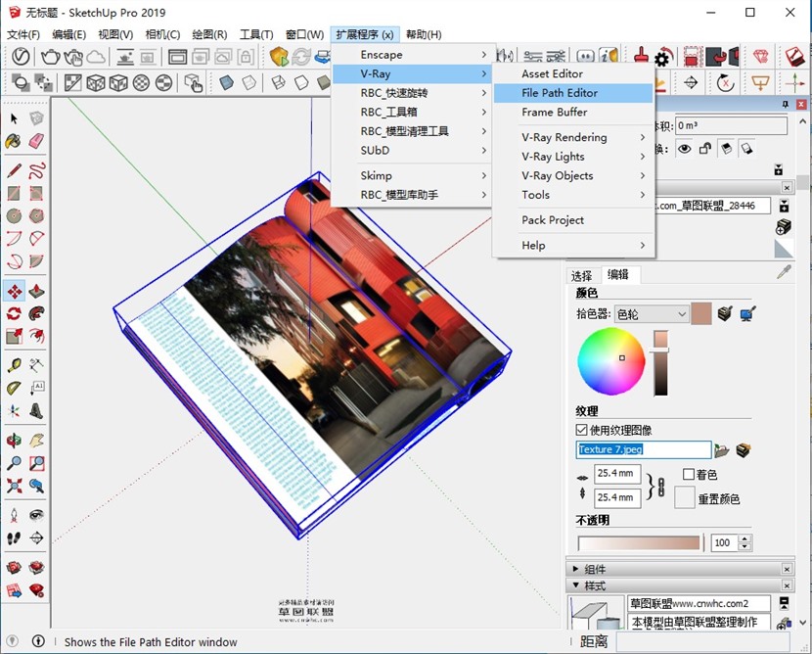Image resolution: width=812 pixels, height=654 pixels.
Task: Toggle the texture aspect ratio chain link
Action: (x=660, y=488)
